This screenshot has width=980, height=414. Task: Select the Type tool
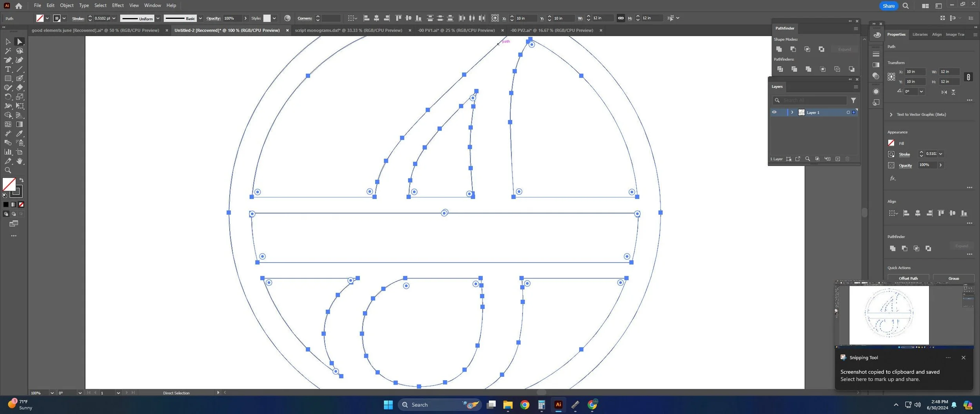point(7,69)
